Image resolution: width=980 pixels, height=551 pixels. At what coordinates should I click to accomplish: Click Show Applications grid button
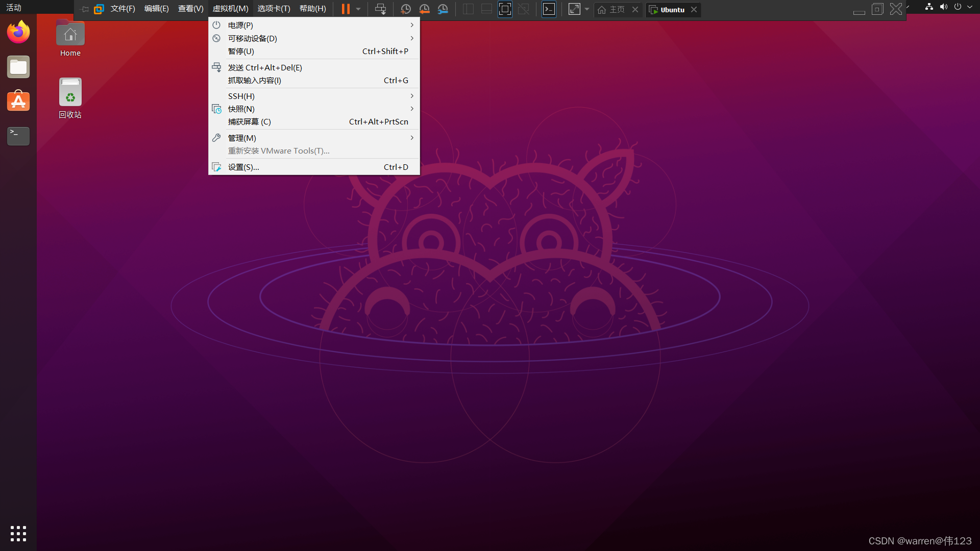pyautogui.click(x=18, y=534)
